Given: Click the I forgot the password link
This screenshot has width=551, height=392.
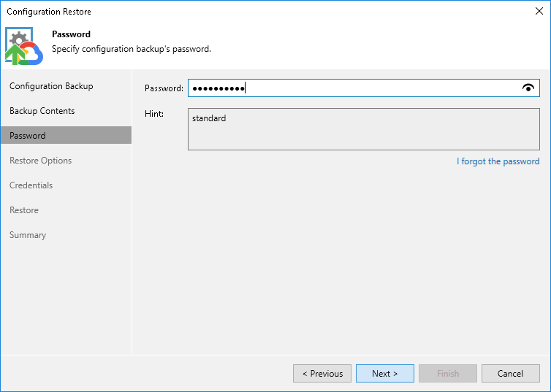Looking at the screenshot, I should click(x=498, y=161).
